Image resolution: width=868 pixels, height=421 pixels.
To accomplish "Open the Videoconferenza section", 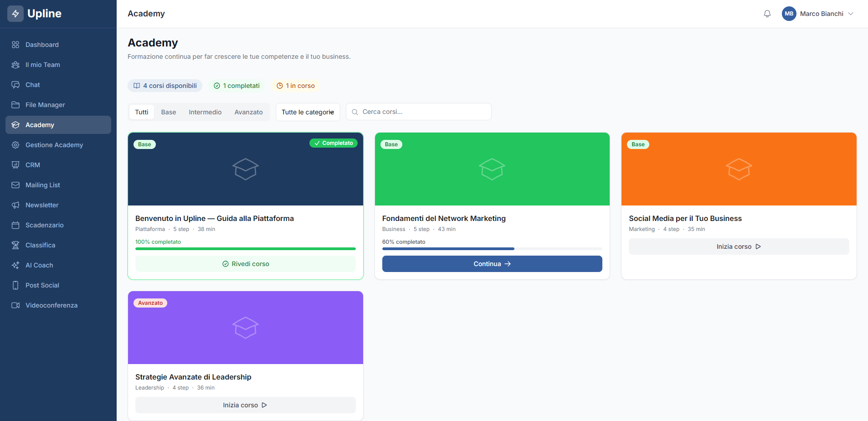I will click(51, 305).
